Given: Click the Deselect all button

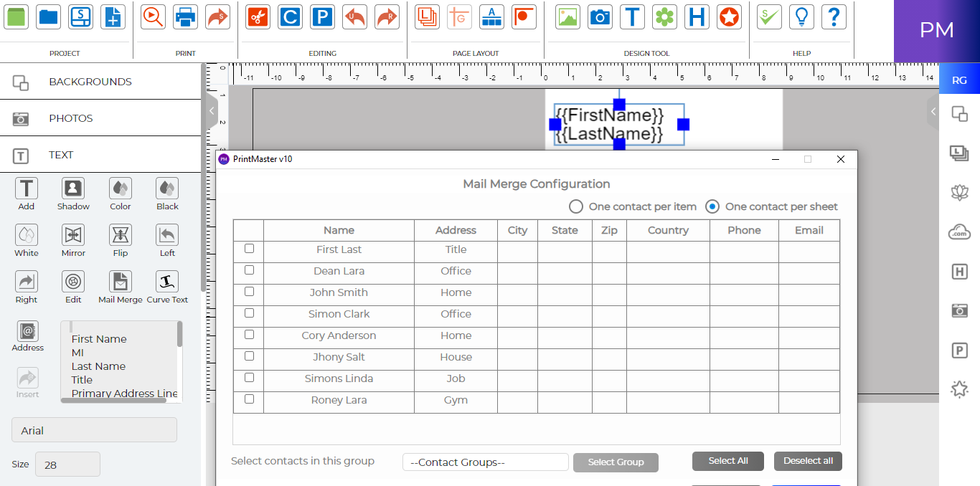Looking at the screenshot, I should (808, 461).
